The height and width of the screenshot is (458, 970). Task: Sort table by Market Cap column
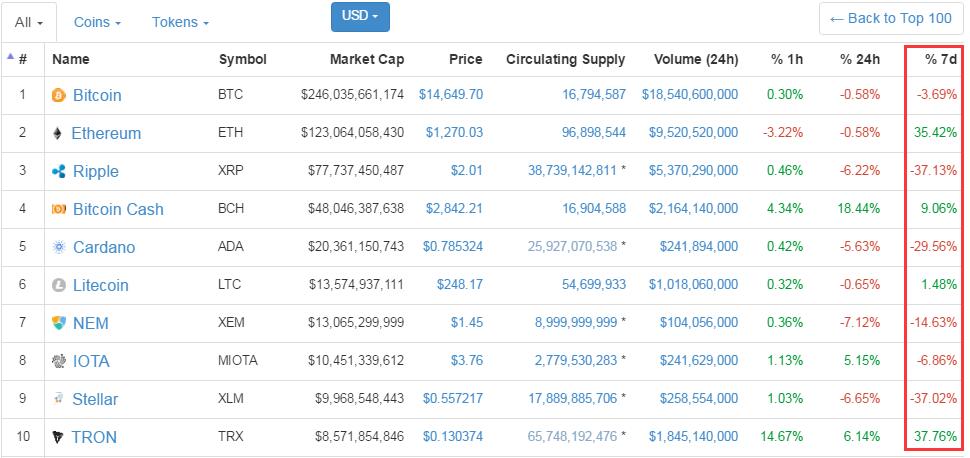367,60
